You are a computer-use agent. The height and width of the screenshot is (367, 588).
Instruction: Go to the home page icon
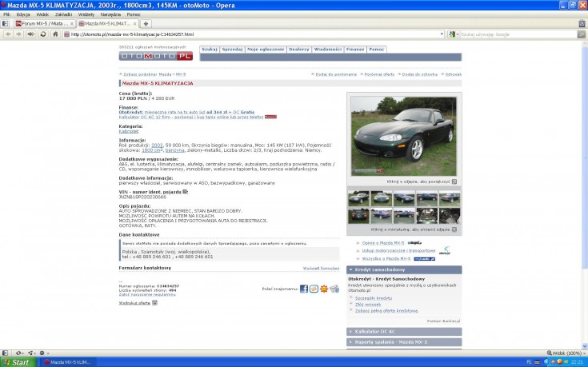pyautogui.click(x=55, y=34)
